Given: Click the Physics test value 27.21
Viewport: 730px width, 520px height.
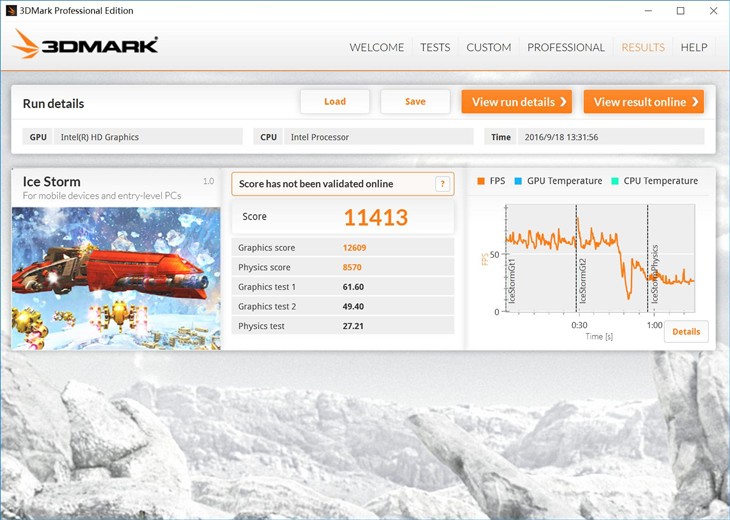Looking at the screenshot, I should click(353, 326).
